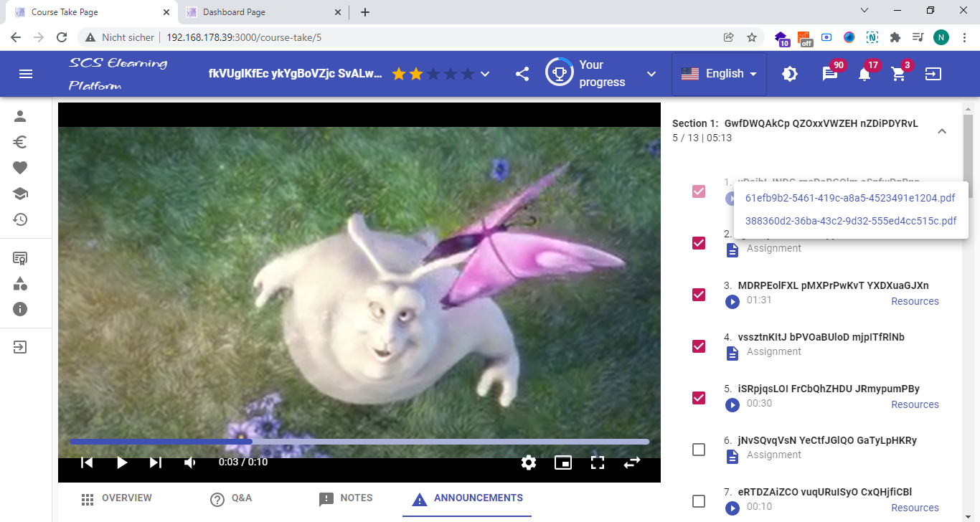980x522 pixels.
Task: Seek in the video progress bar
Action: click(x=359, y=442)
